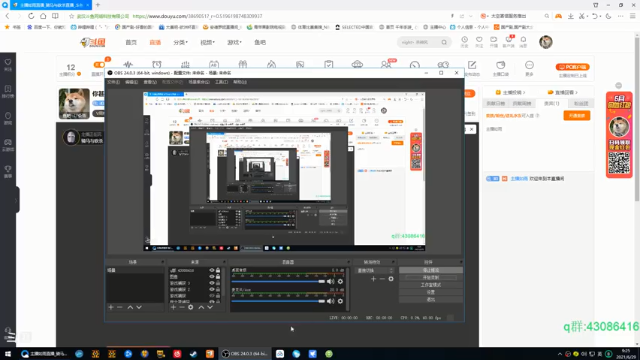The height and width of the screenshot is (360, 640).
Task: Open Steam icon in Windows taskbar
Action: tap(193, 354)
